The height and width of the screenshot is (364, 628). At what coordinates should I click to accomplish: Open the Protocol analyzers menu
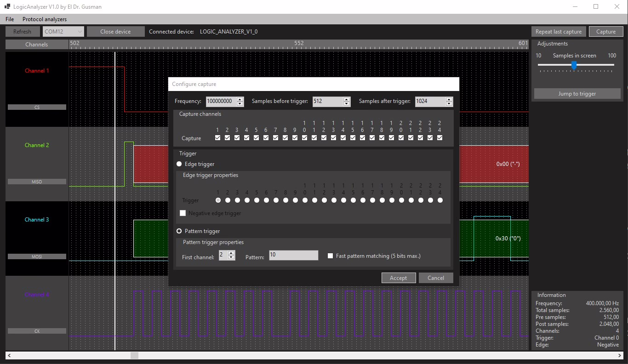(x=45, y=19)
